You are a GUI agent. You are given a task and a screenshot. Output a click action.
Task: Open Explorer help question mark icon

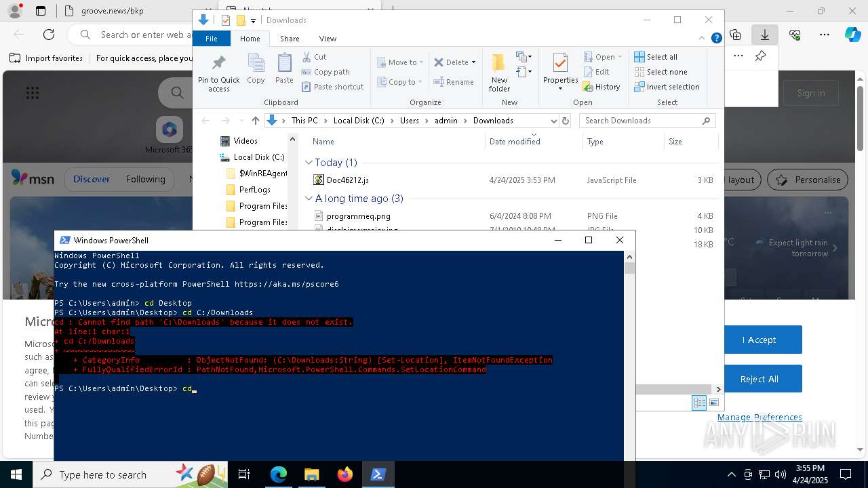[x=716, y=39]
